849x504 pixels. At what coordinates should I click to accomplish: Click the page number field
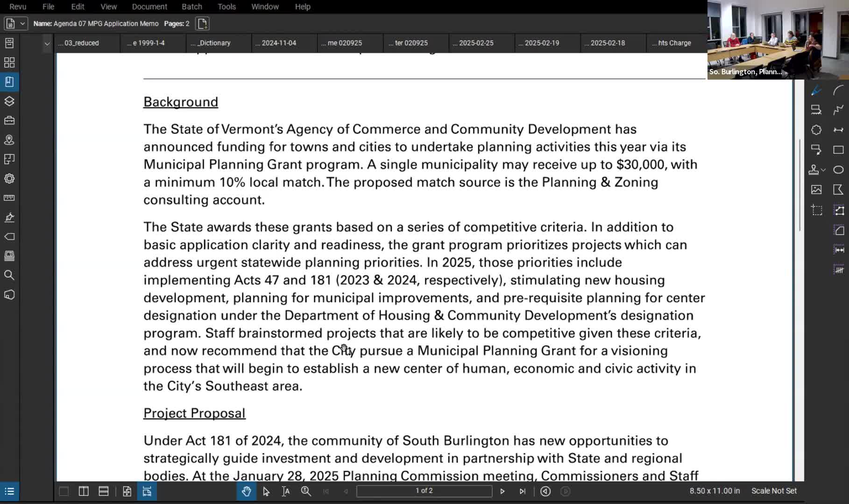[424, 491]
